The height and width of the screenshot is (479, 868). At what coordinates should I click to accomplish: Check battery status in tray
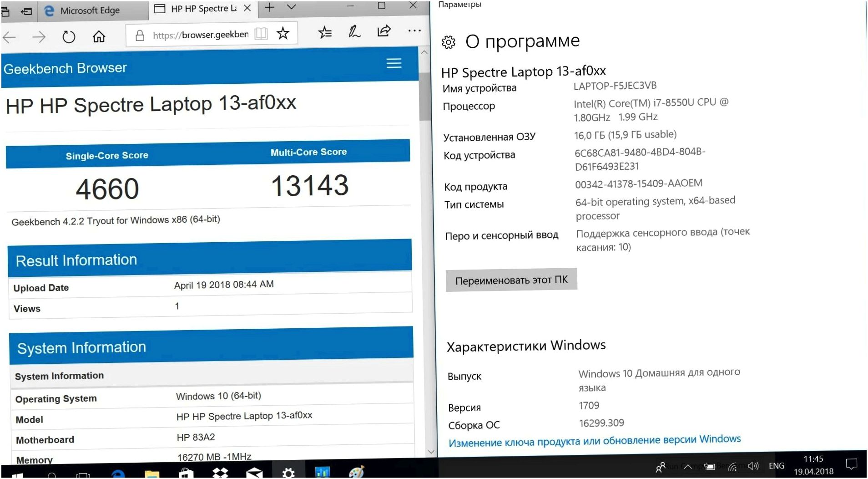(x=710, y=466)
